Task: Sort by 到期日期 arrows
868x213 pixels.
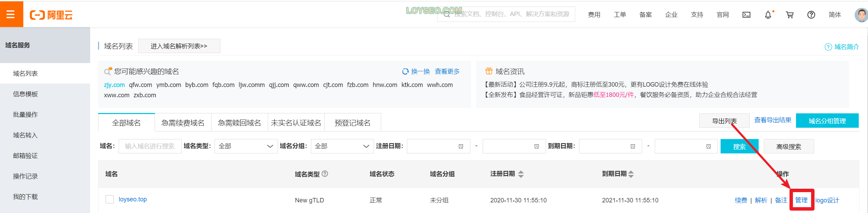Action: (x=631, y=174)
